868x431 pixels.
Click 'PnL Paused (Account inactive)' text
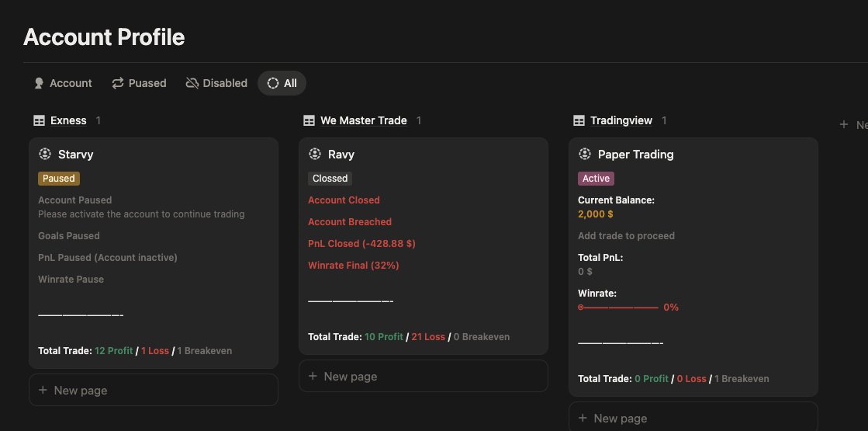tap(108, 258)
